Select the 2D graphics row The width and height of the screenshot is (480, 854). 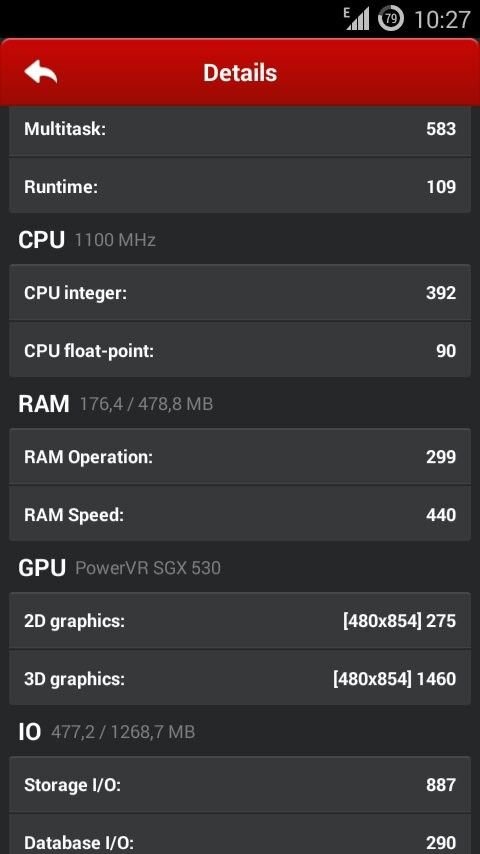coord(240,621)
